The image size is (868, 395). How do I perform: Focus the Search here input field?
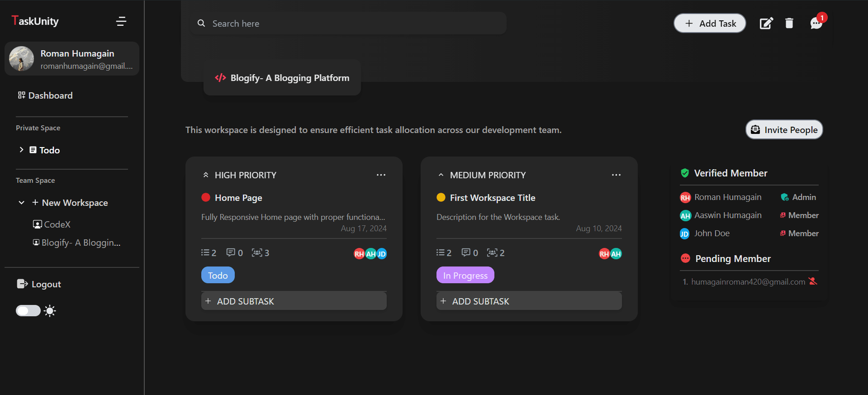click(348, 23)
